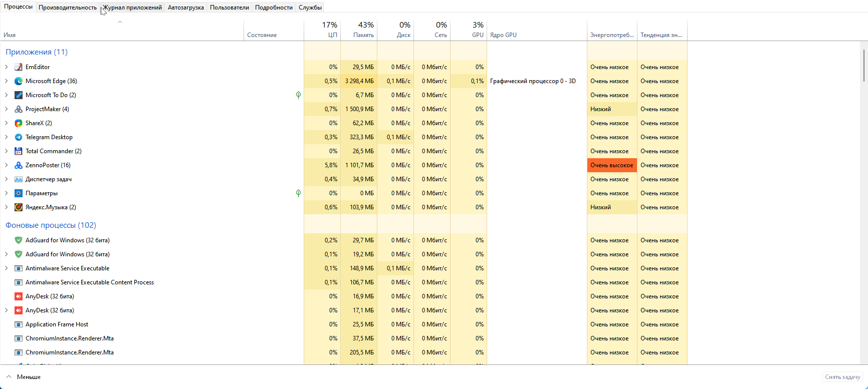Image resolution: width=868 pixels, height=389 pixels.
Task: Click Снять задачу button
Action: [842, 377]
